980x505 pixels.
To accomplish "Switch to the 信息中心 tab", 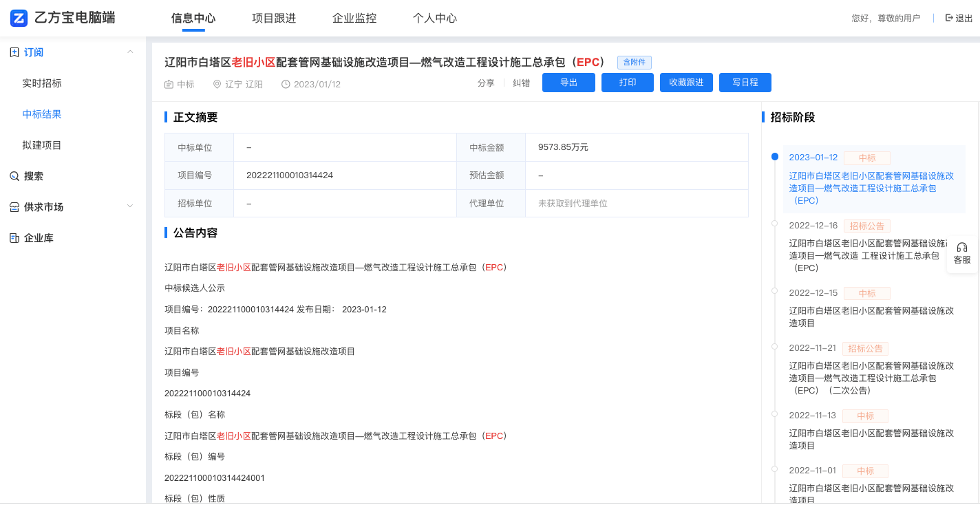I will pos(193,19).
